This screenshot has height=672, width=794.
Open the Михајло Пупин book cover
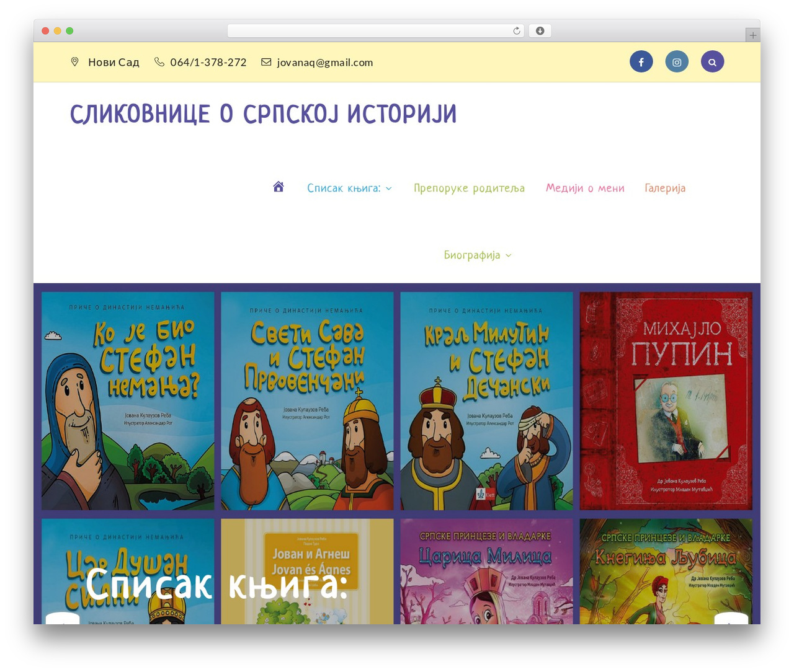(666, 401)
